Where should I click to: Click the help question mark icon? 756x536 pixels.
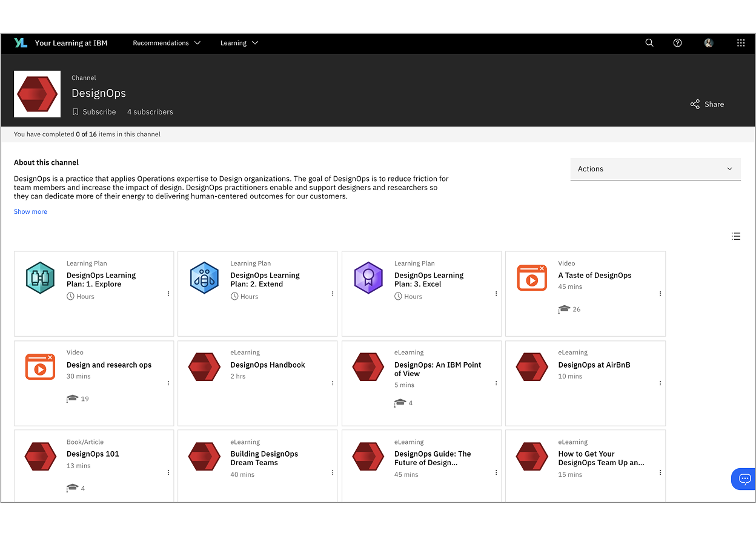(678, 43)
